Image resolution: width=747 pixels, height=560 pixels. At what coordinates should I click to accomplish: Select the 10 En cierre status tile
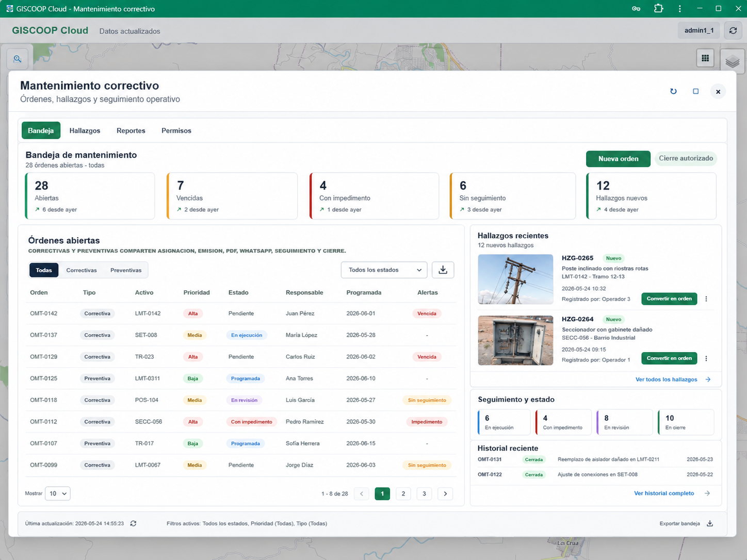686,422
